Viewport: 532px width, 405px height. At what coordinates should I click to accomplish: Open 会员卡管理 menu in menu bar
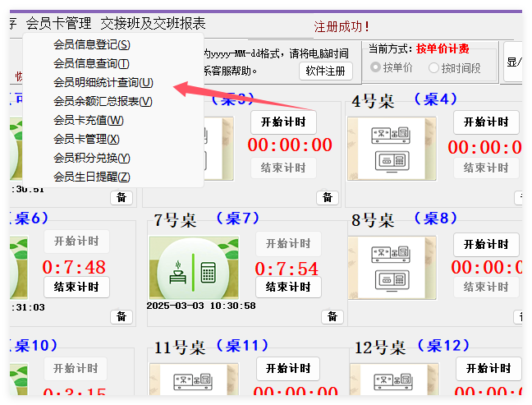[x=58, y=24]
